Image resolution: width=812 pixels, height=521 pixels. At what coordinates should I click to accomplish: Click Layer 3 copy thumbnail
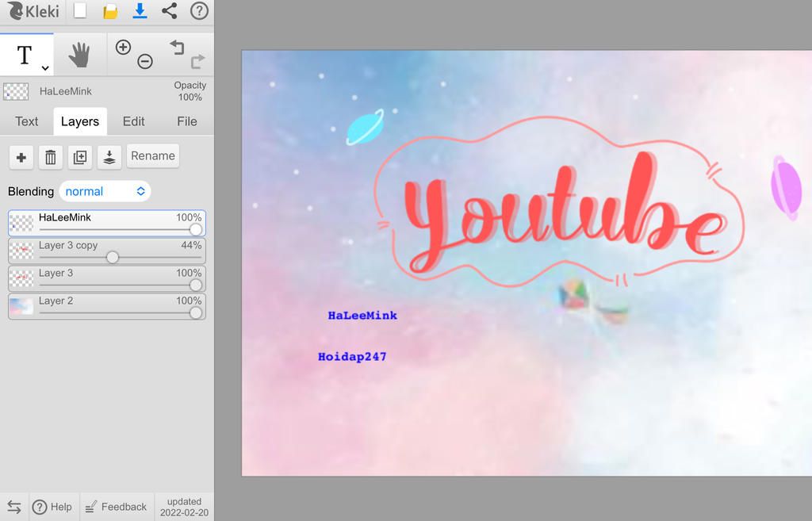point(21,251)
